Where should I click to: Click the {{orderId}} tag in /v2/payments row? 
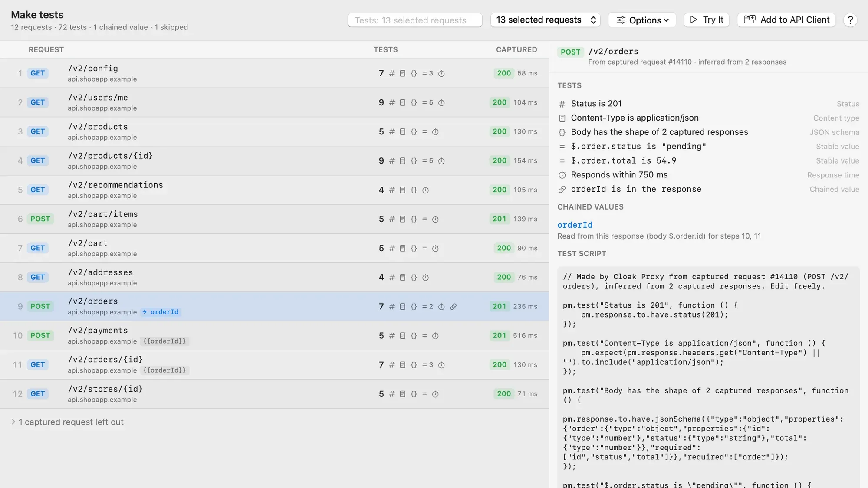(164, 341)
